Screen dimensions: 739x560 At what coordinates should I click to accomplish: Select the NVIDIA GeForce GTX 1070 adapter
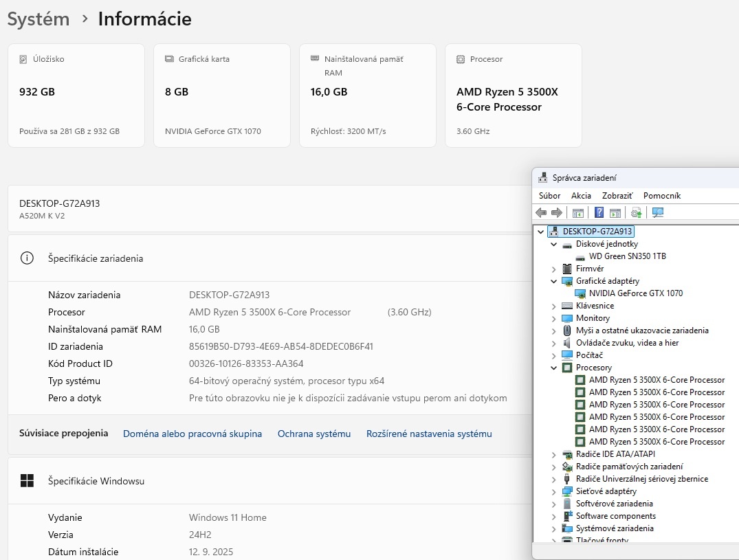pos(635,293)
